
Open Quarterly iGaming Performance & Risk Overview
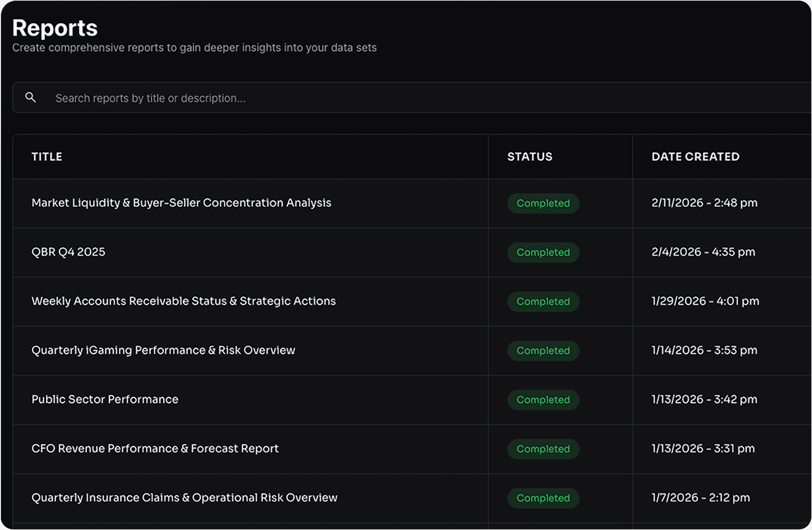click(x=163, y=350)
